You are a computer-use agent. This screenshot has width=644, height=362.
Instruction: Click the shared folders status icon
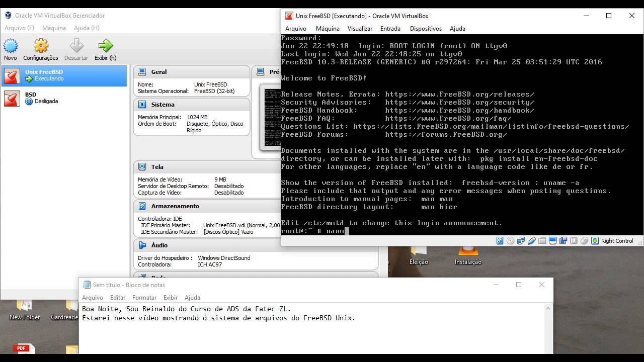click(x=542, y=241)
